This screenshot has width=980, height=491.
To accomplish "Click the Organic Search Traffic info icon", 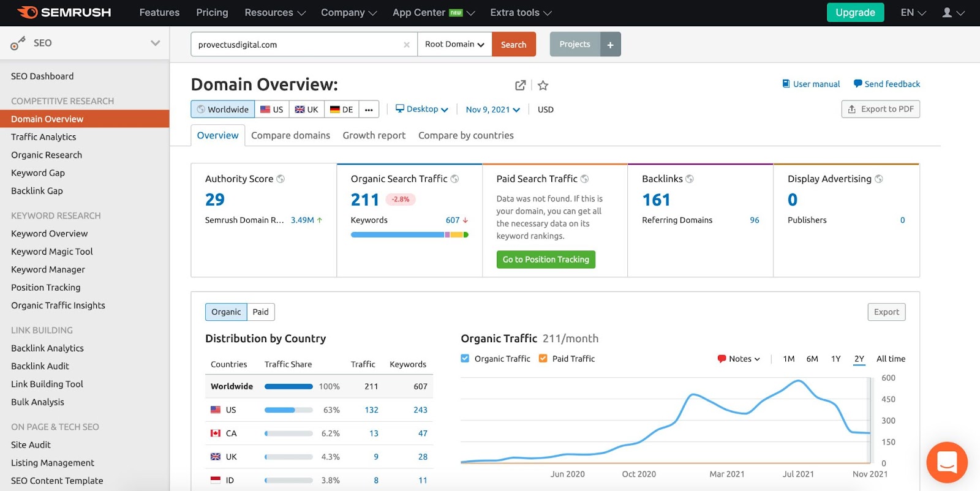I will [454, 179].
